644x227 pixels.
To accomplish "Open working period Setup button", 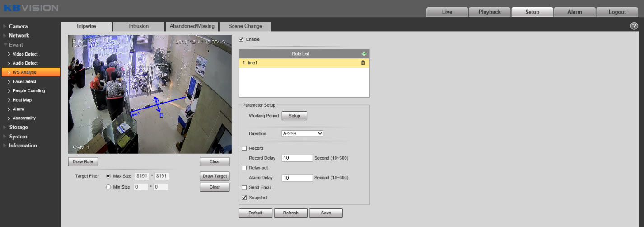I will (x=294, y=116).
